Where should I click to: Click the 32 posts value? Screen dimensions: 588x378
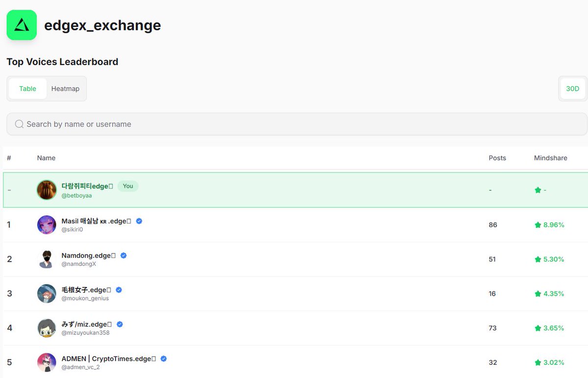[x=493, y=362]
